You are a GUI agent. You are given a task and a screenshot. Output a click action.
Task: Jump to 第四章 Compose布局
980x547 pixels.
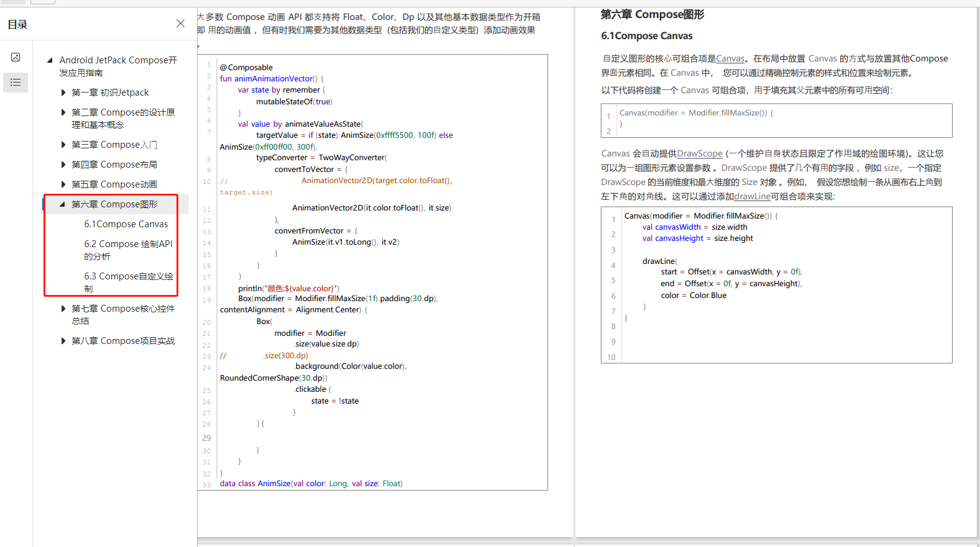pos(114,165)
